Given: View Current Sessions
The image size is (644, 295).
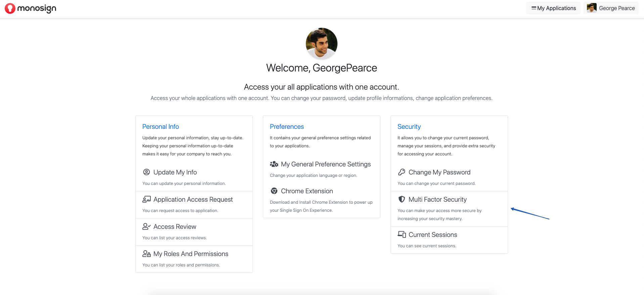Looking at the screenshot, I should pos(433,235).
